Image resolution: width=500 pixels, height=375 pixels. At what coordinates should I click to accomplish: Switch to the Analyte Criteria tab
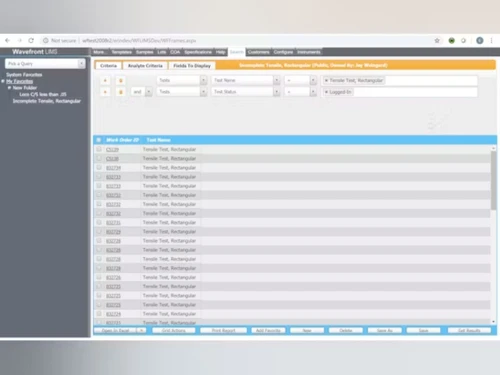click(145, 66)
